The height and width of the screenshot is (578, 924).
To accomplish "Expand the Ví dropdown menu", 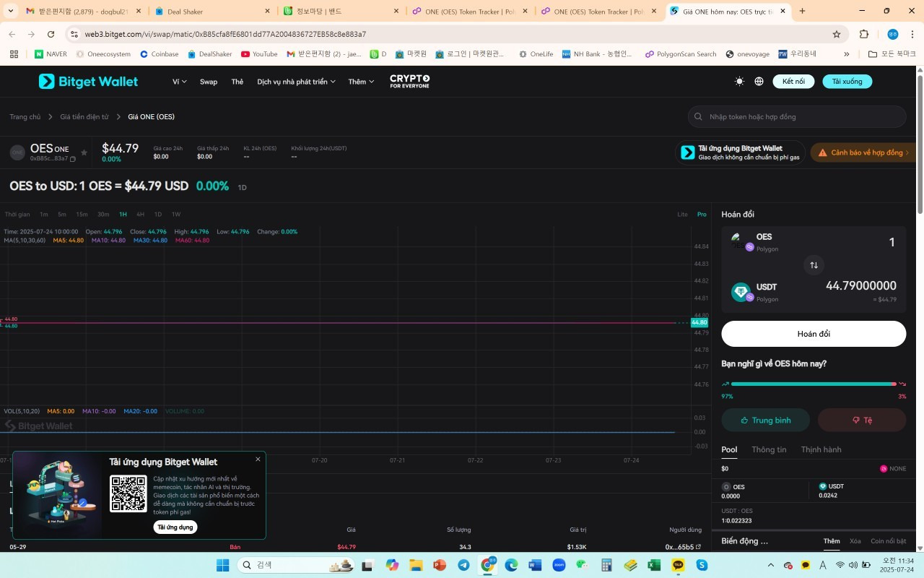I will [179, 82].
